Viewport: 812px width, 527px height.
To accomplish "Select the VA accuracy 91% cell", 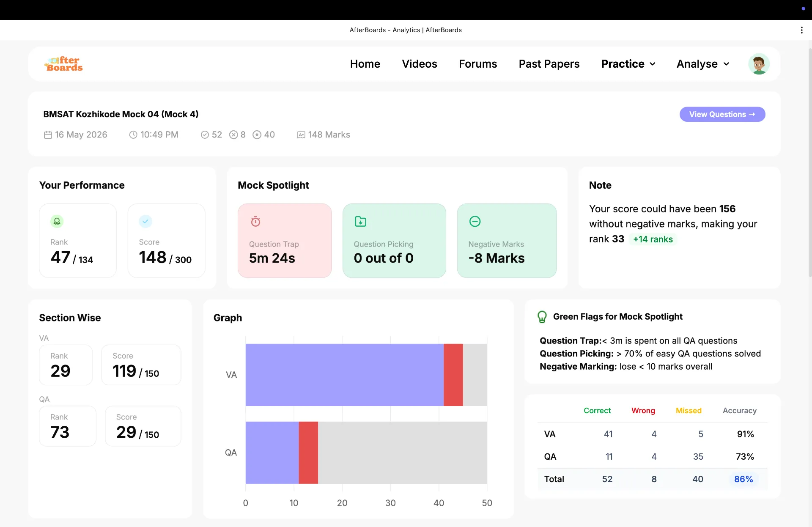I will (745, 434).
